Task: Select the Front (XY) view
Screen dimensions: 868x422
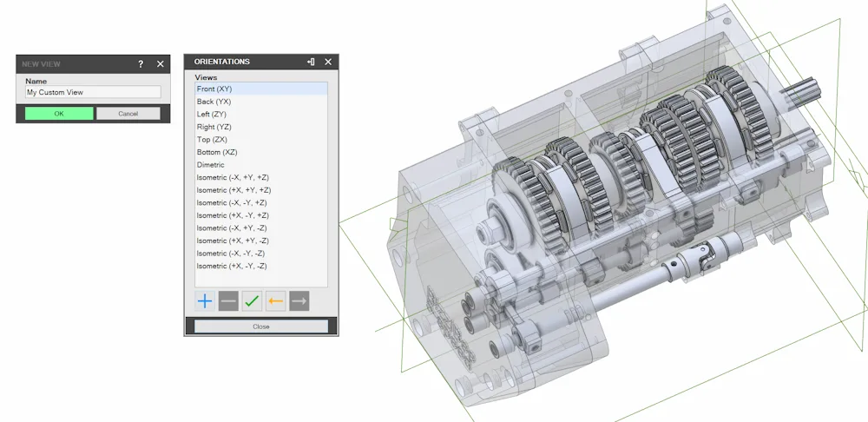Action: (260, 89)
